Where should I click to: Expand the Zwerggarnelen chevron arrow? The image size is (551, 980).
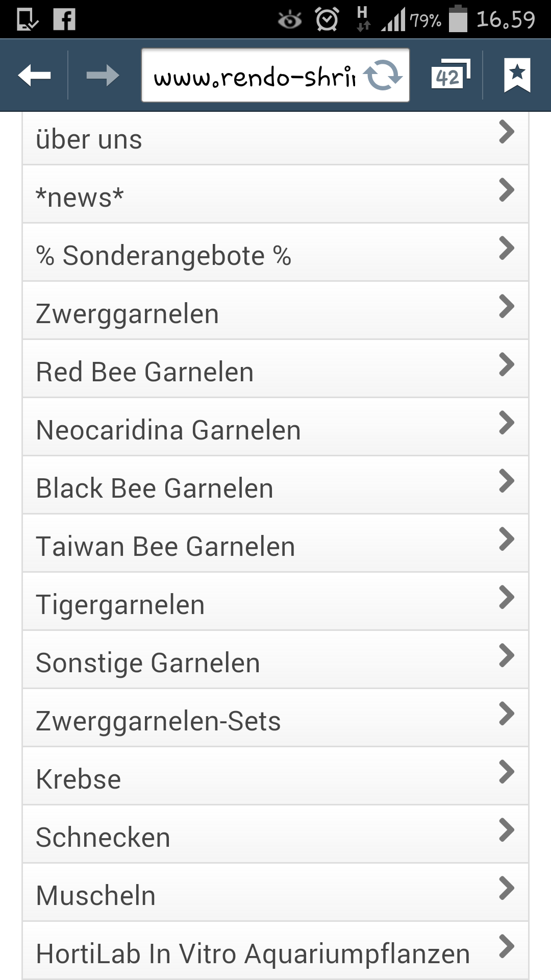pyautogui.click(x=506, y=307)
